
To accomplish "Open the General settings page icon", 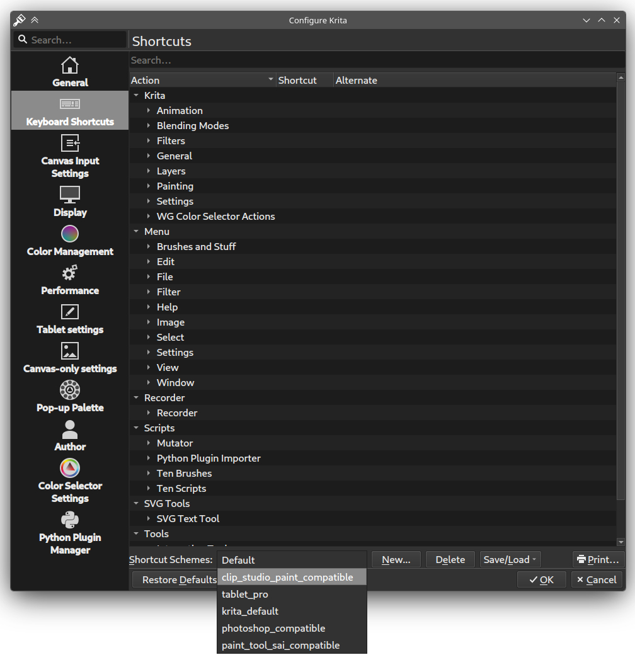I will point(70,65).
